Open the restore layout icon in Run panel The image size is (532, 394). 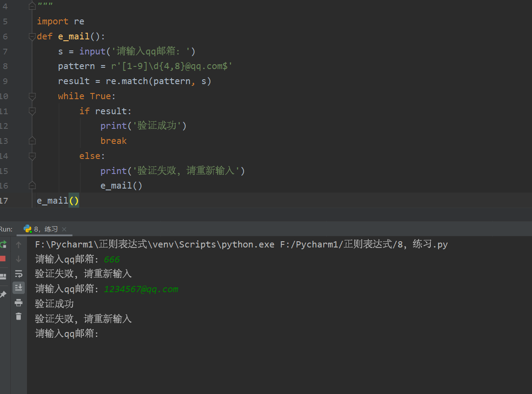click(3, 276)
